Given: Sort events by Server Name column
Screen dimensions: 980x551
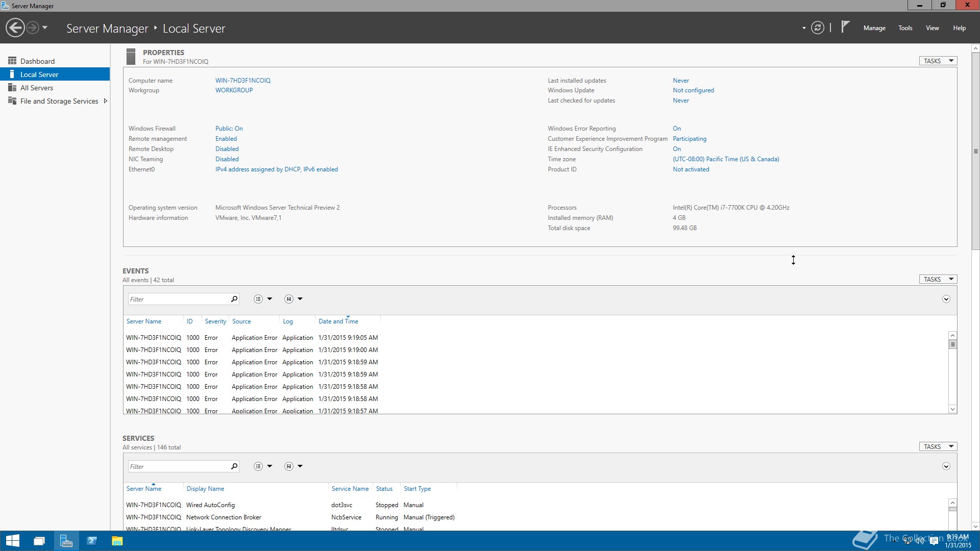Looking at the screenshot, I should (x=144, y=321).
